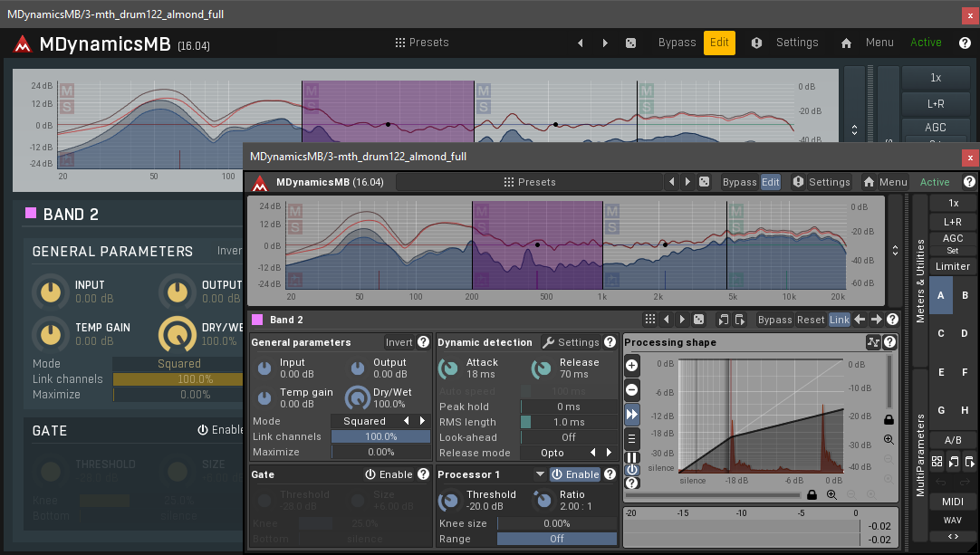
Task: Open Presets selector in front window
Action: pyautogui.click(x=529, y=182)
